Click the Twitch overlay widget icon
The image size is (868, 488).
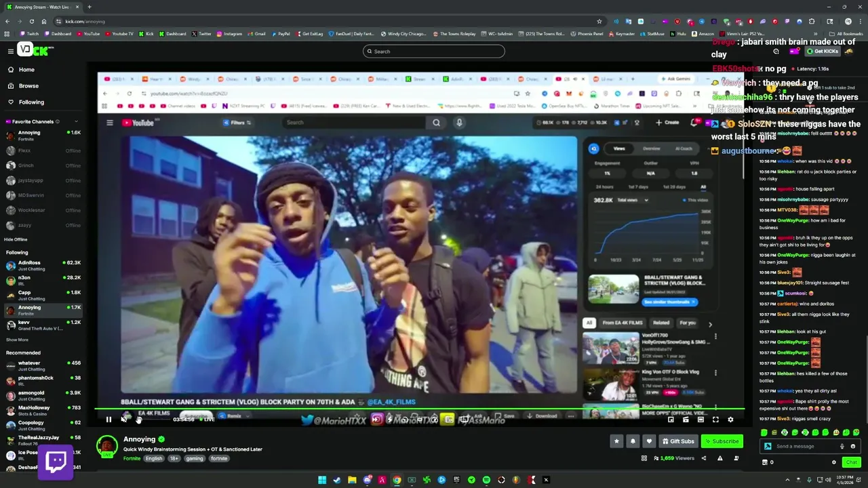[x=56, y=462]
